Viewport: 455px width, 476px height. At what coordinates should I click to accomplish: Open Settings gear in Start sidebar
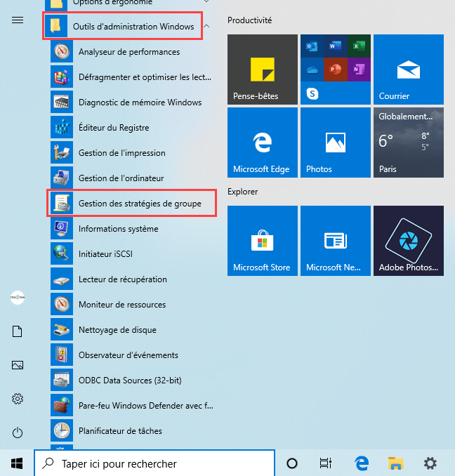18,399
